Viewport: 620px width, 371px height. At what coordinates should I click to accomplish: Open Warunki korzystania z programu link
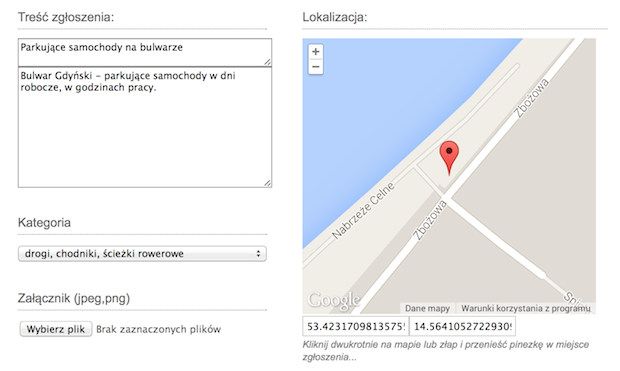[525, 308]
